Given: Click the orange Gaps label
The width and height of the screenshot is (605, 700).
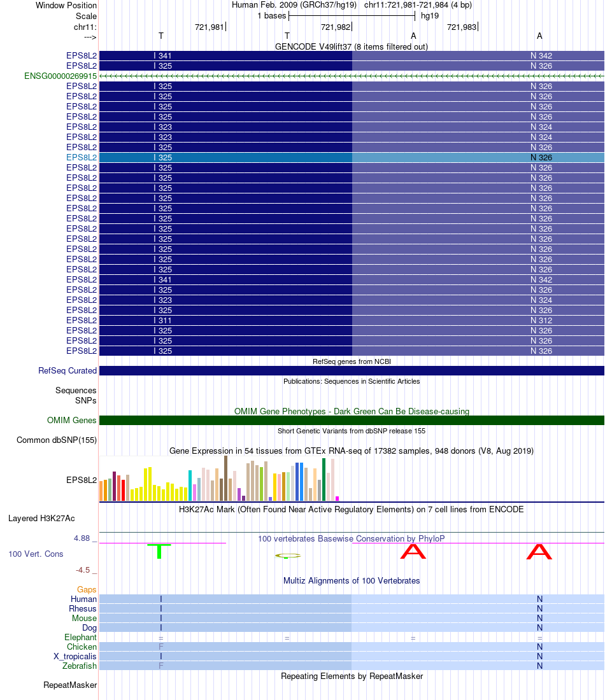Looking at the screenshot, I should (x=87, y=590).
